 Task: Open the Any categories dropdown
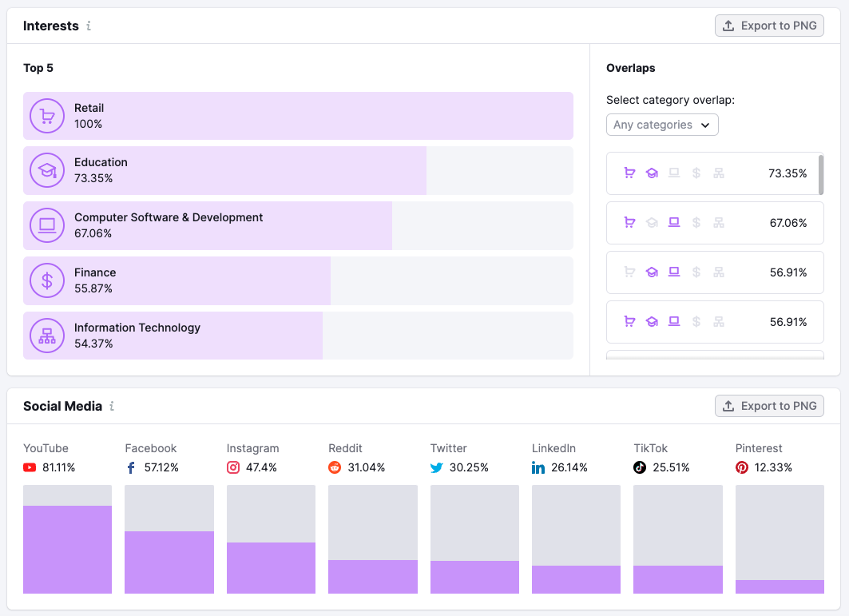pos(662,125)
